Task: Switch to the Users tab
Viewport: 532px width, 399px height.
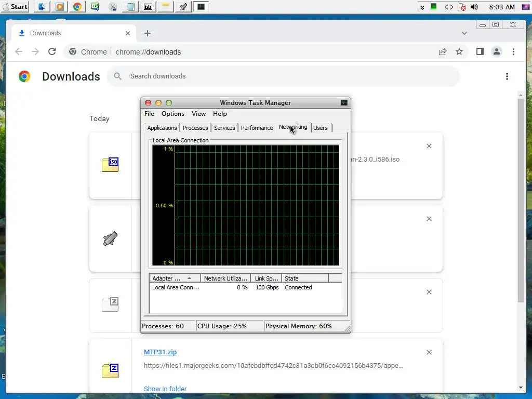Action: [x=320, y=128]
